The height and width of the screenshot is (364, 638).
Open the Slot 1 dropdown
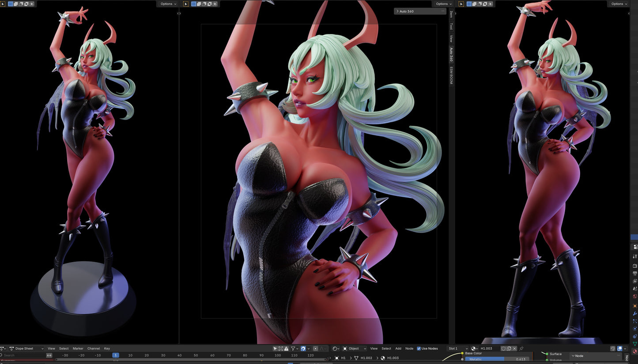pos(455,349)
